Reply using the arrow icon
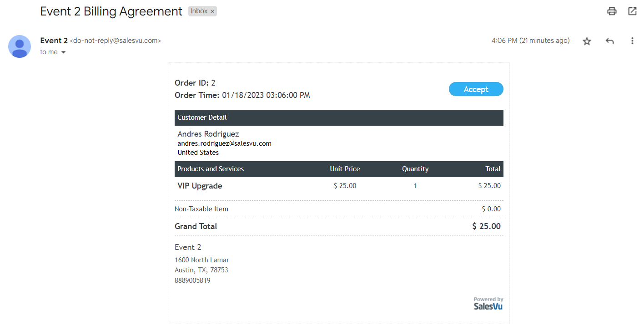644x332 pixels. coord(609,41)
